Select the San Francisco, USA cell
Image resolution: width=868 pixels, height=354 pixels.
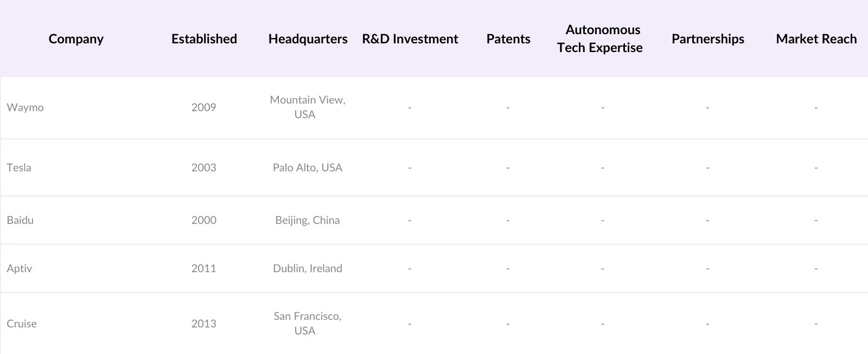pos(307,324)
